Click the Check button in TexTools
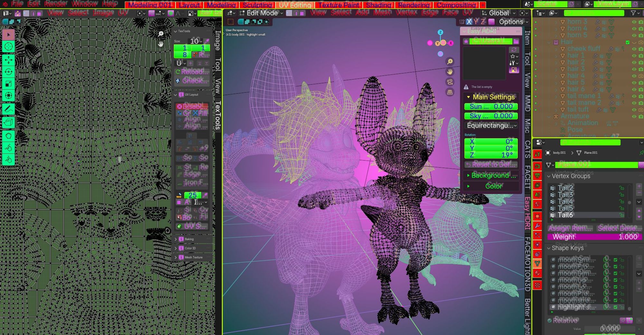 (192, 81)
